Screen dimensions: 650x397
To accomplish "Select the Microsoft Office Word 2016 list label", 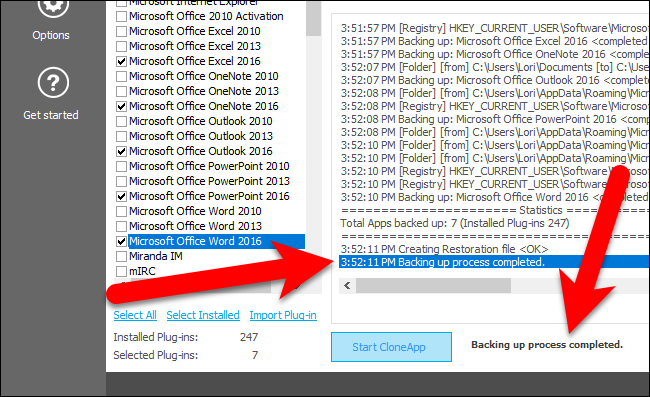I will 195,241.
